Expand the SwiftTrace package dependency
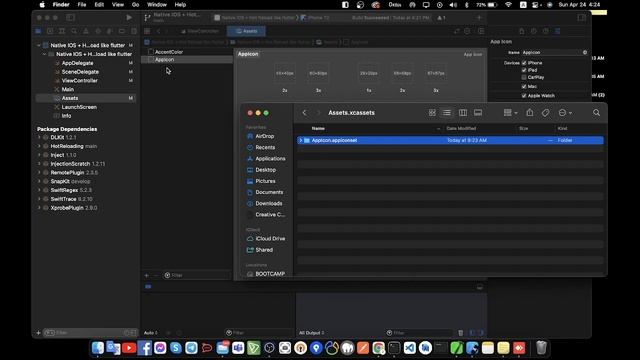Viewport: 640px width, 360px height. (39, 199)
